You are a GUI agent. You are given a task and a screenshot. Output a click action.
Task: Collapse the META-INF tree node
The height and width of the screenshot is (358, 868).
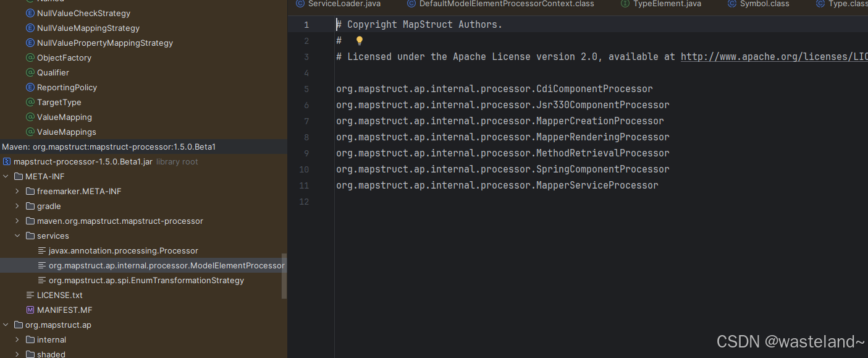click(x=6, y=176)
